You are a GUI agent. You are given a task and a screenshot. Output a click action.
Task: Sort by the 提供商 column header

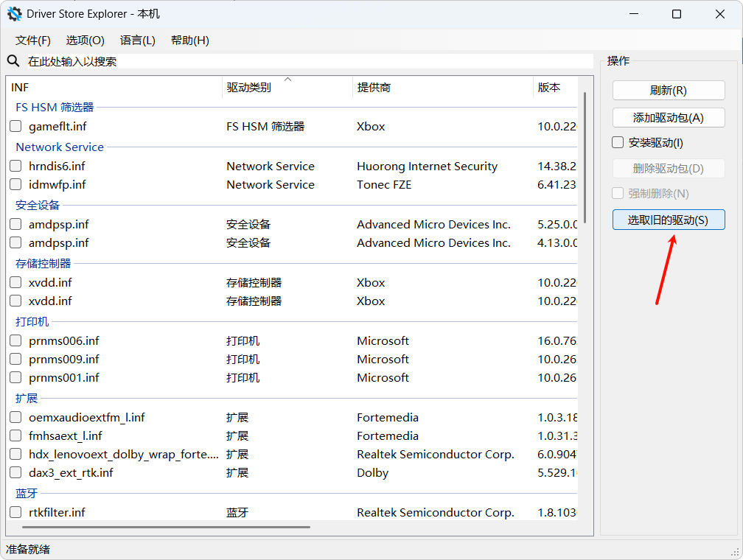click(374, 87)
